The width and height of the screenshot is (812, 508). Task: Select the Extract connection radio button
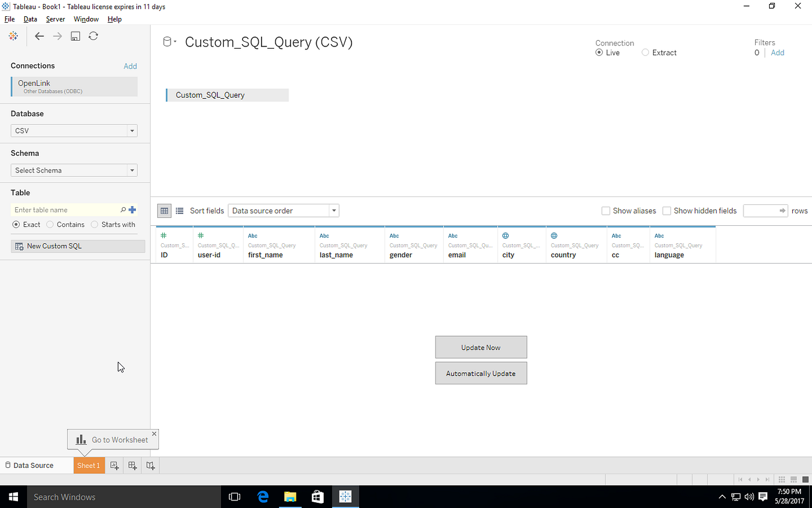coord(645,52)
